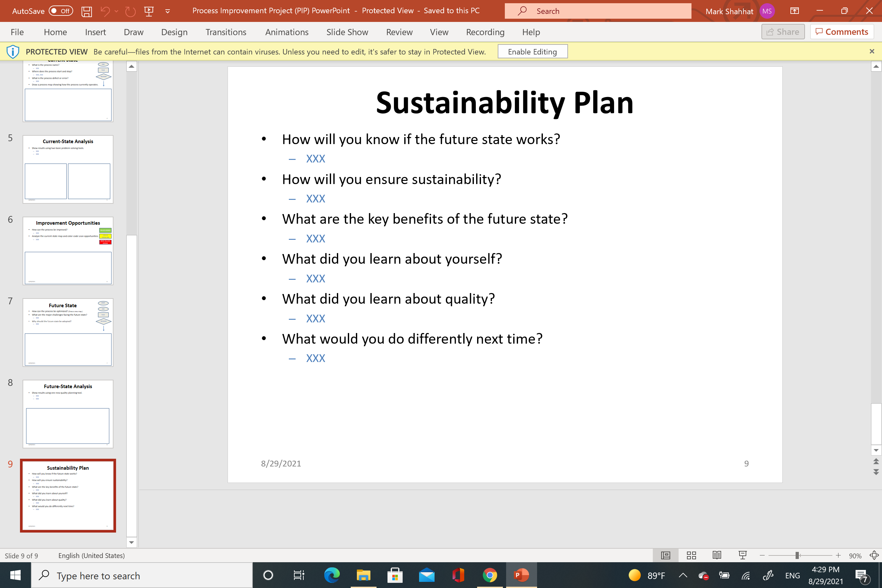882x588 pixels.
Task: Click the Enable Editing button
Action: coord(533,51)
